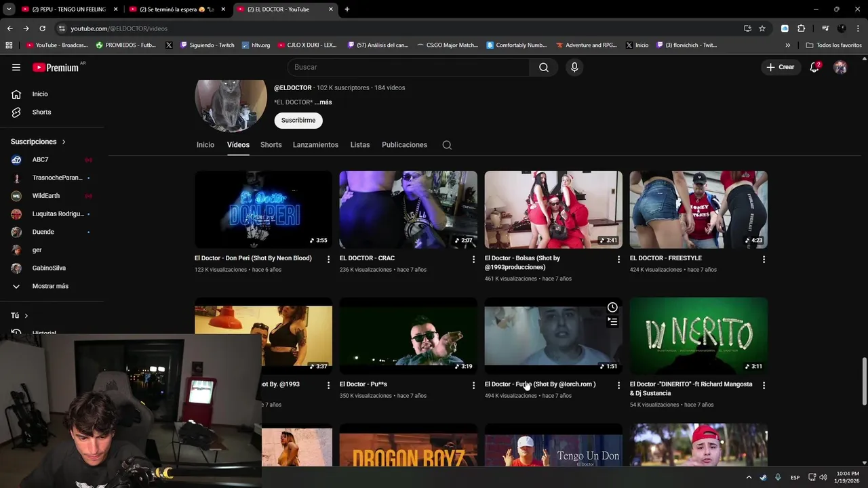Open options menu for Fuego video
The image size is (868, 488).
[x=618, y=386]
